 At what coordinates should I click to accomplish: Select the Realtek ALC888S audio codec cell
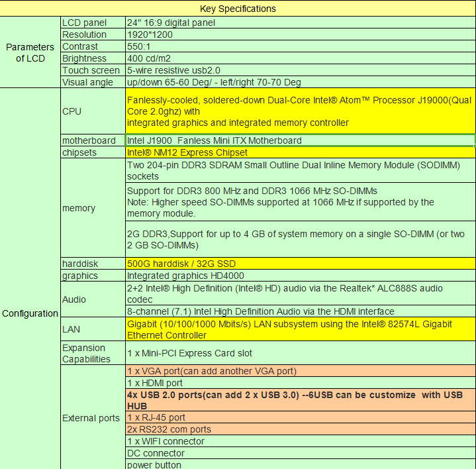tap(301, 293)
